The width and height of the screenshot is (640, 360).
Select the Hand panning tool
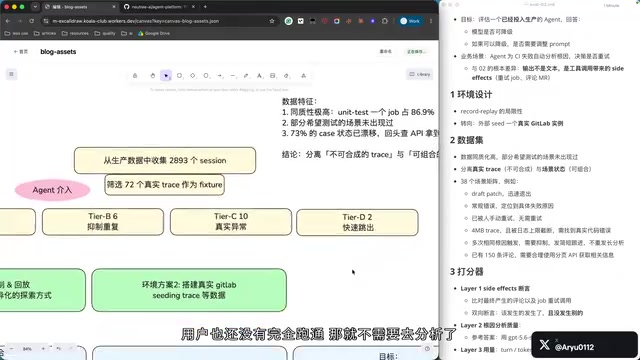click(x=153, y=76)
